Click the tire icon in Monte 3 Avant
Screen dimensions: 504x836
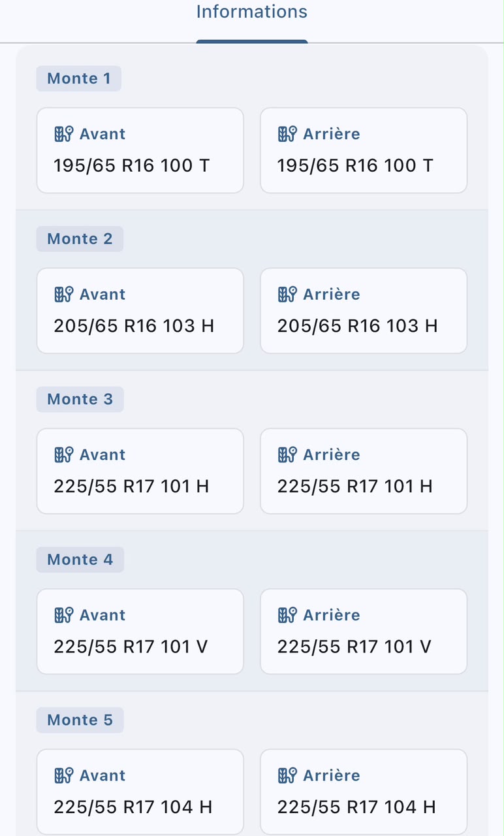click(63, 455)
